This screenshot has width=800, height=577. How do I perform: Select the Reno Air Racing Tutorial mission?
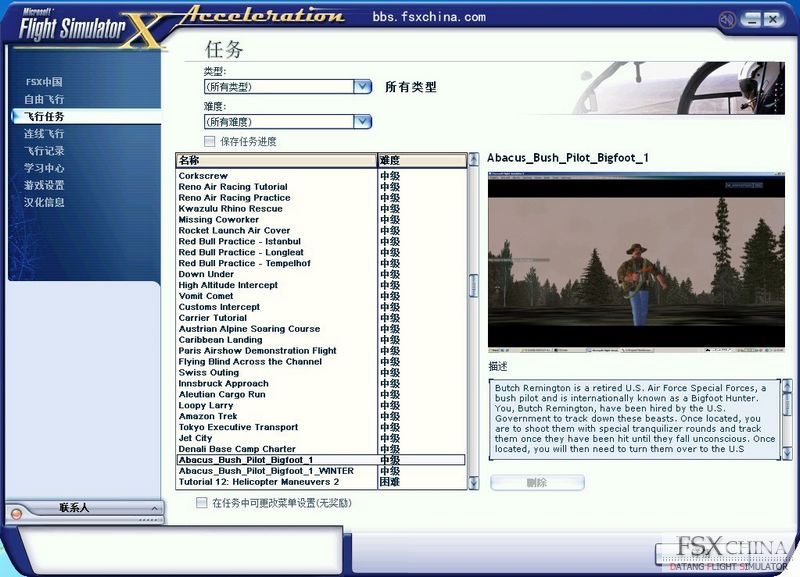(233, 187)
